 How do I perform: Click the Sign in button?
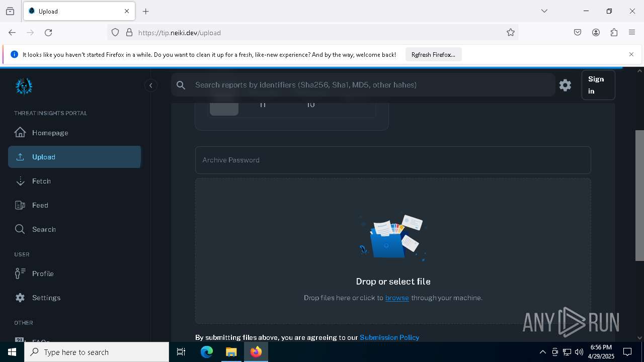coord(598,85)
